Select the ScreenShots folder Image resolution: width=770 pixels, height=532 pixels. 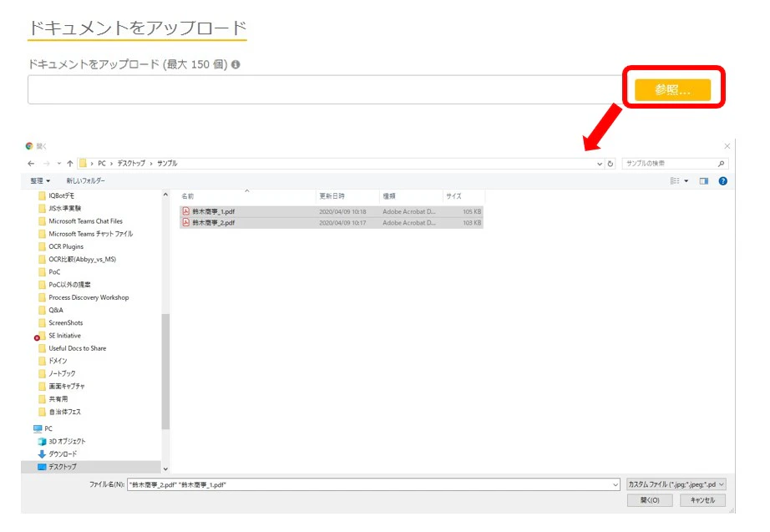(x=65, y=323)
